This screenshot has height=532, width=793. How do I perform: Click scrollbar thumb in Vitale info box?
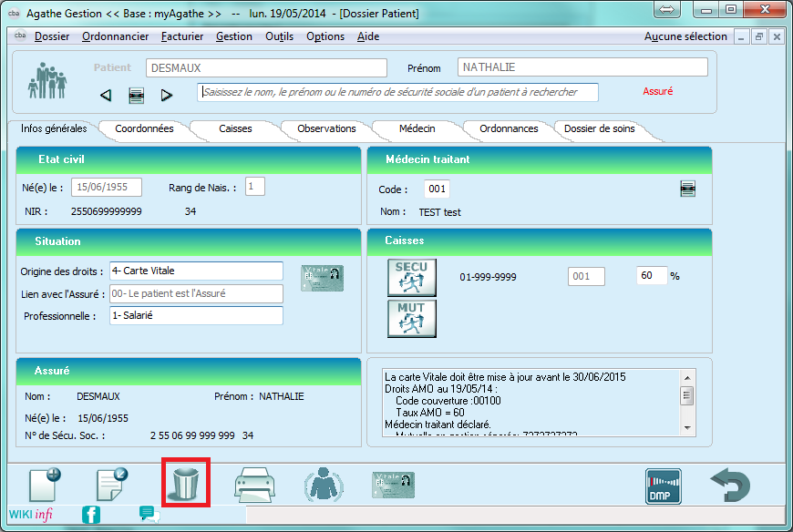(686, 395)
